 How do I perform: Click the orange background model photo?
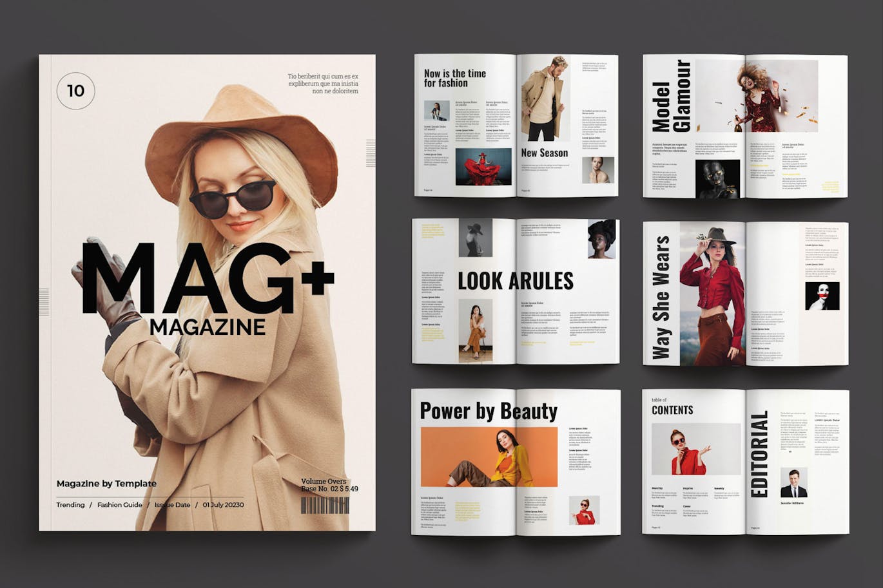coord(489,457)
